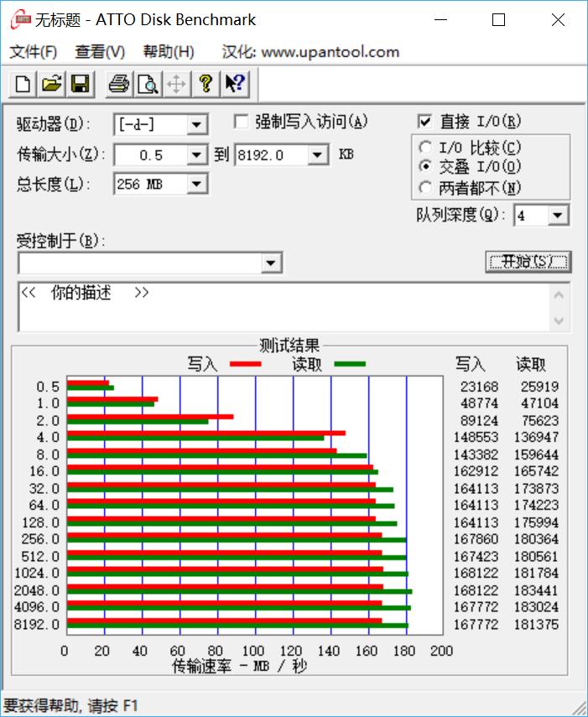This screenshot has height=717, width=588.
Task: Click into the 你的描述 description field
Action: click(284, 307)
